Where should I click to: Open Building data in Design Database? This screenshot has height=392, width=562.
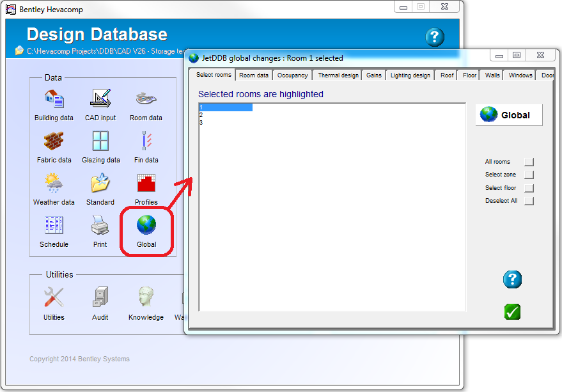coord(54,99)
